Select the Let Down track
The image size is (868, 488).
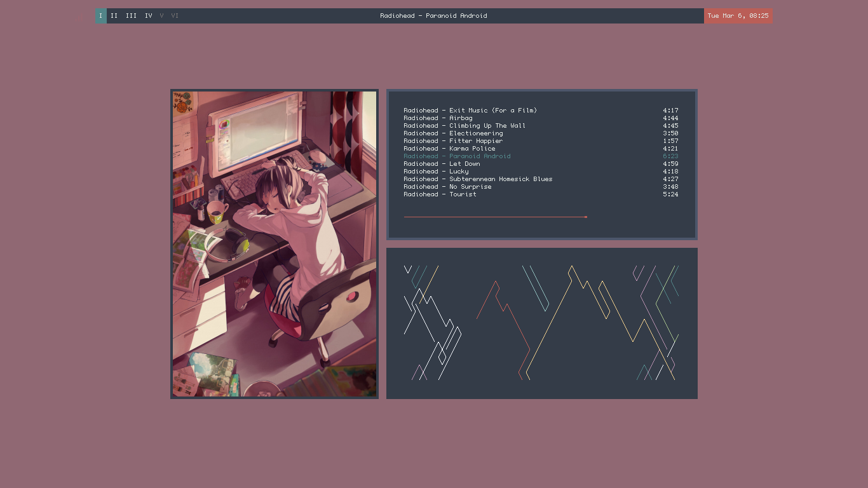(541, 164)
